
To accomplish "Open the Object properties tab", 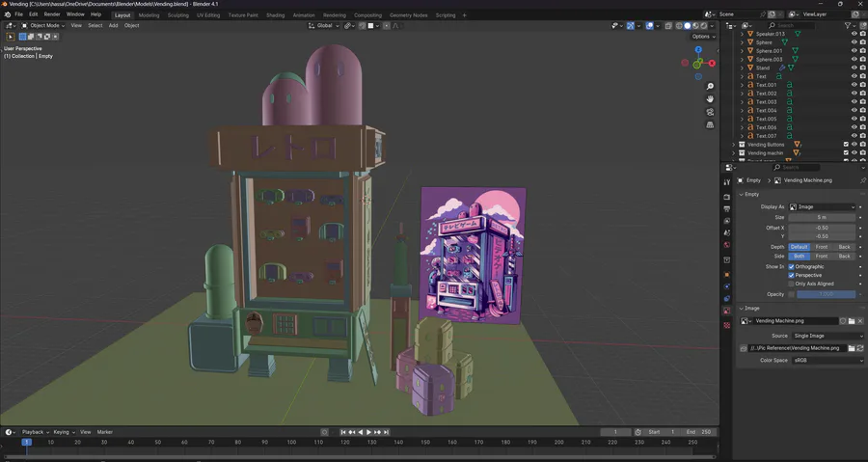I will [727, 275].
